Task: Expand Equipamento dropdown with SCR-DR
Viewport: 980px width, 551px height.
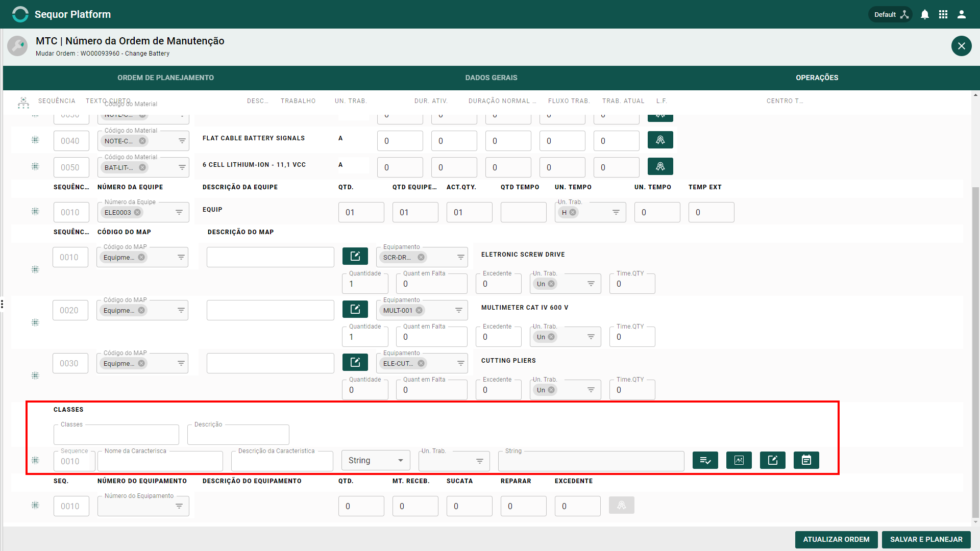Action: coord(461,257)
